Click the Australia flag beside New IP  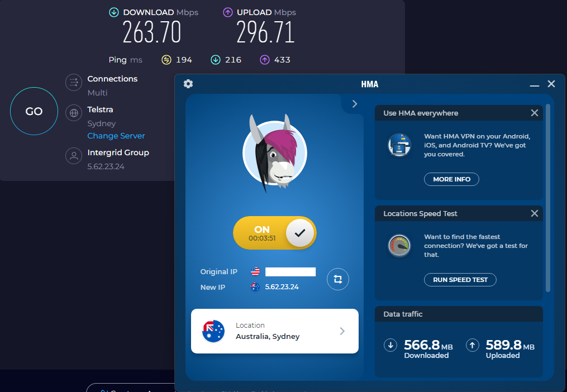255,287
